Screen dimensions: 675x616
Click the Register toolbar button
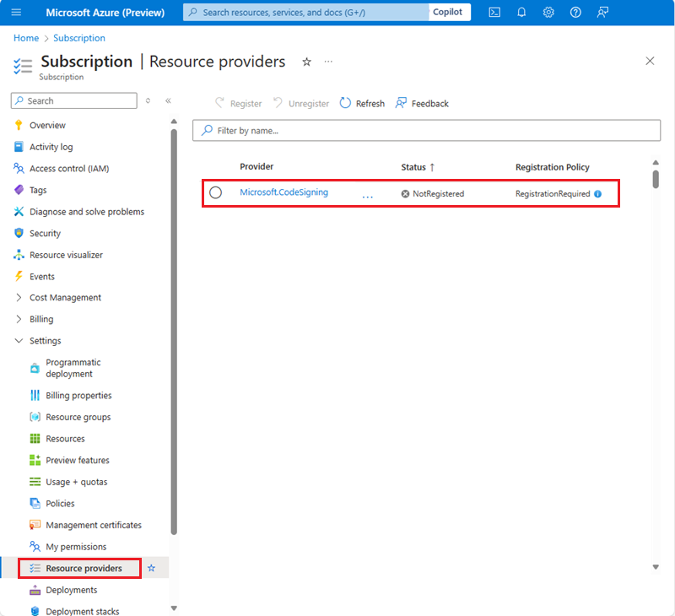[x=239, y=103]
